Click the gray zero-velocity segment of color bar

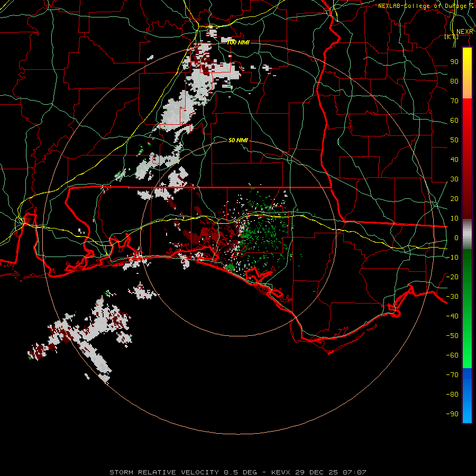click(x=467, y=235)
